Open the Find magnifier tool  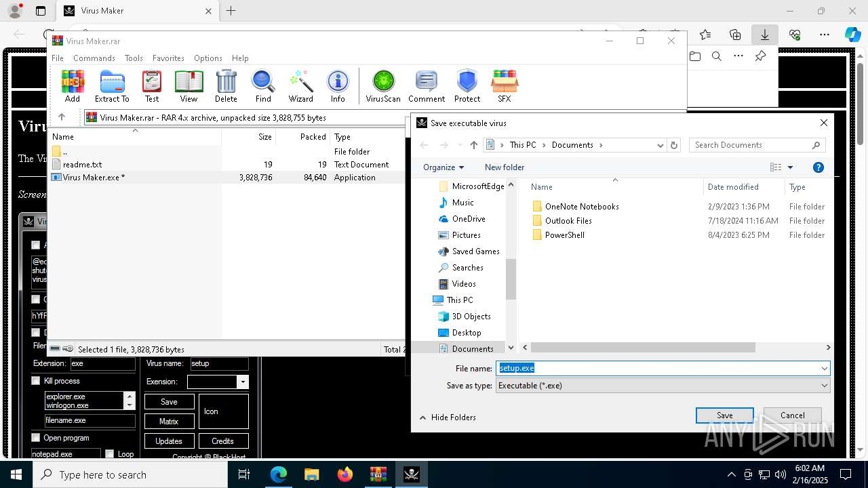[x=263, y=86]
